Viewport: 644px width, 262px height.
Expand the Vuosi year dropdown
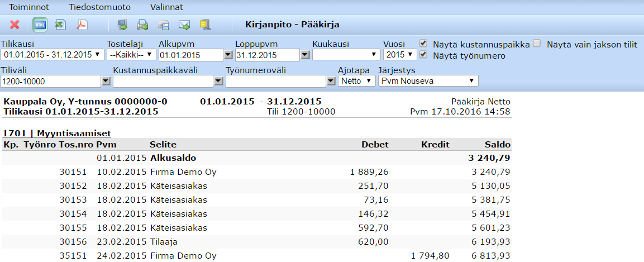(400, 55)
